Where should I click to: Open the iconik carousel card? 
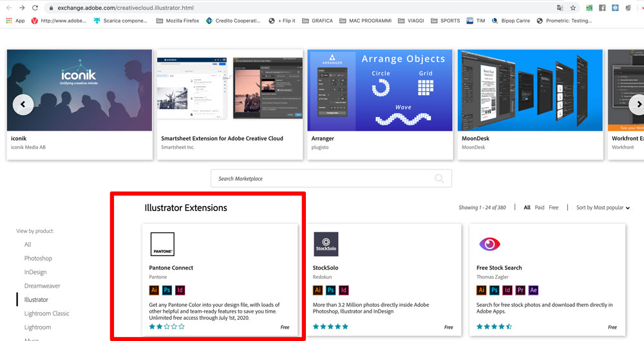coord(80,105)
